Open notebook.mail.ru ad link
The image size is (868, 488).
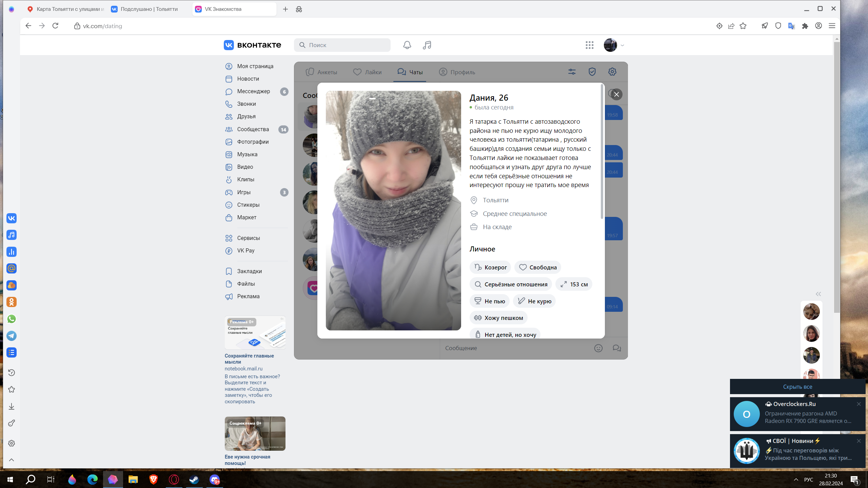point(243,369)
